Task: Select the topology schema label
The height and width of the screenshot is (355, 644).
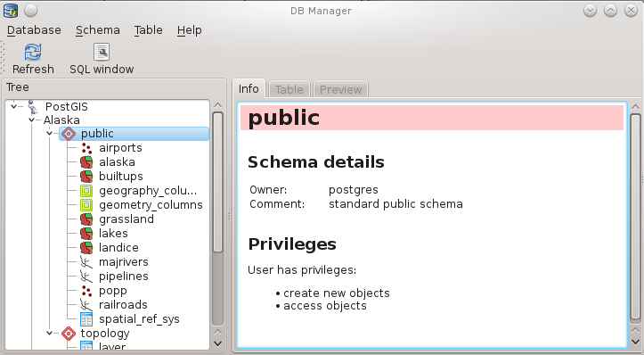Action: pos(105,334)
